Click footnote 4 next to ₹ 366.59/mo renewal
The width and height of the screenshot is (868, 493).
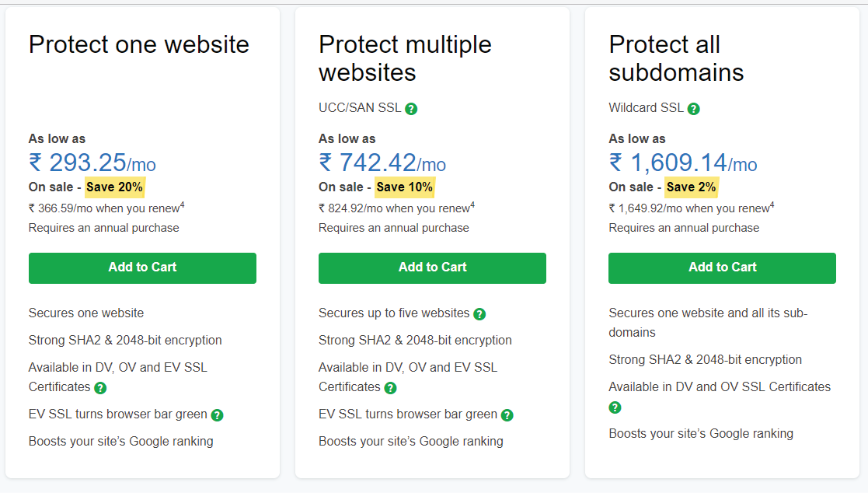click(x=182, y=205)
